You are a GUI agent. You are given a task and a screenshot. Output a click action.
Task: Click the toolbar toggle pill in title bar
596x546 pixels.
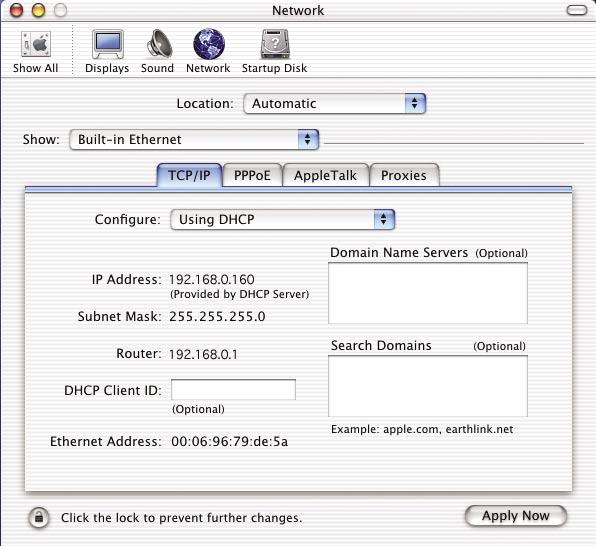click(x=577, y=10)
